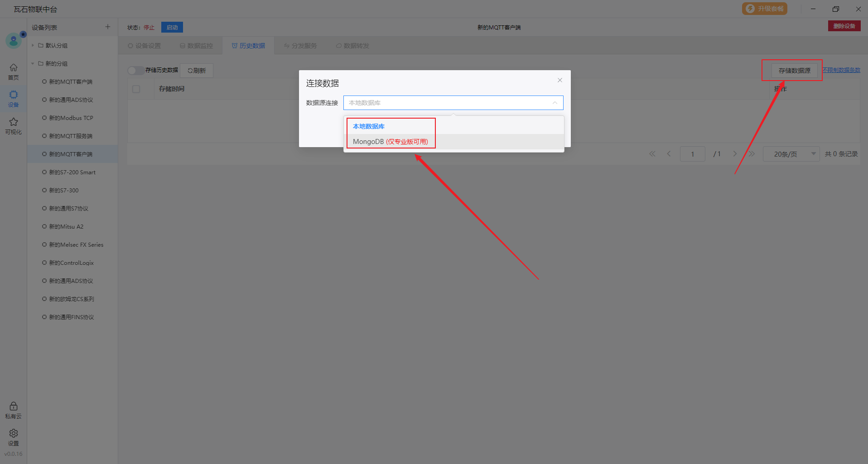
Task: Close the 连接数据 dialog
Action: point(559,80)
